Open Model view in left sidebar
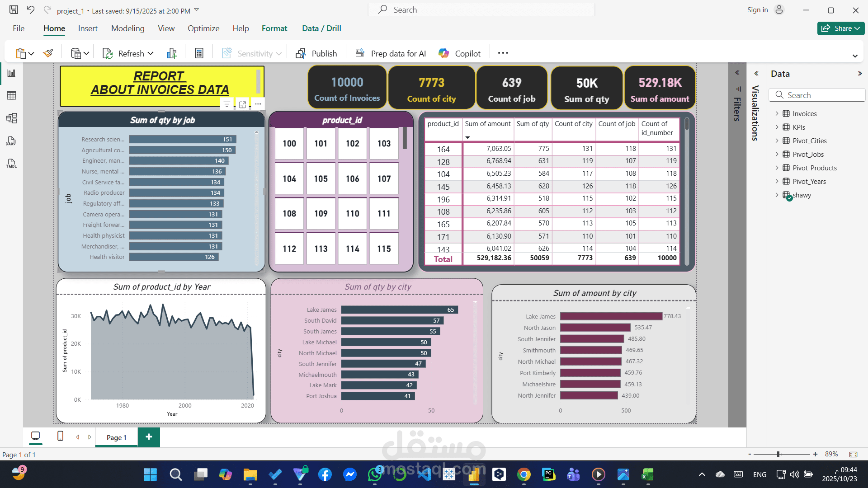Screen dimensions: 868x488 tap(11, 118)
